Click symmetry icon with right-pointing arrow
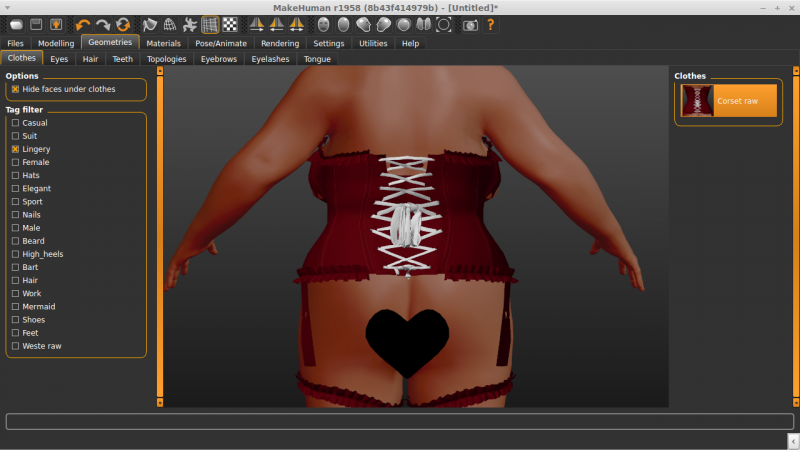Viewport: 800px width, 450px height. pos(257,24)
